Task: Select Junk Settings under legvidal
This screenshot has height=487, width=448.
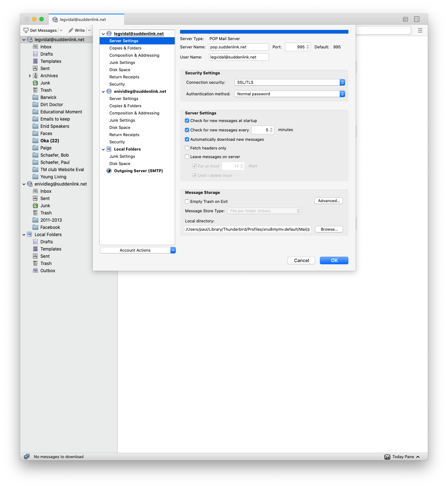Action: 122,62
